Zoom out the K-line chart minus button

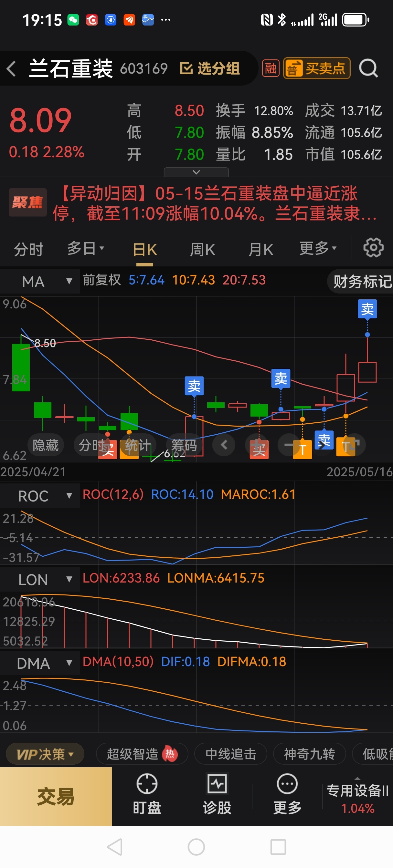(289, 445)
